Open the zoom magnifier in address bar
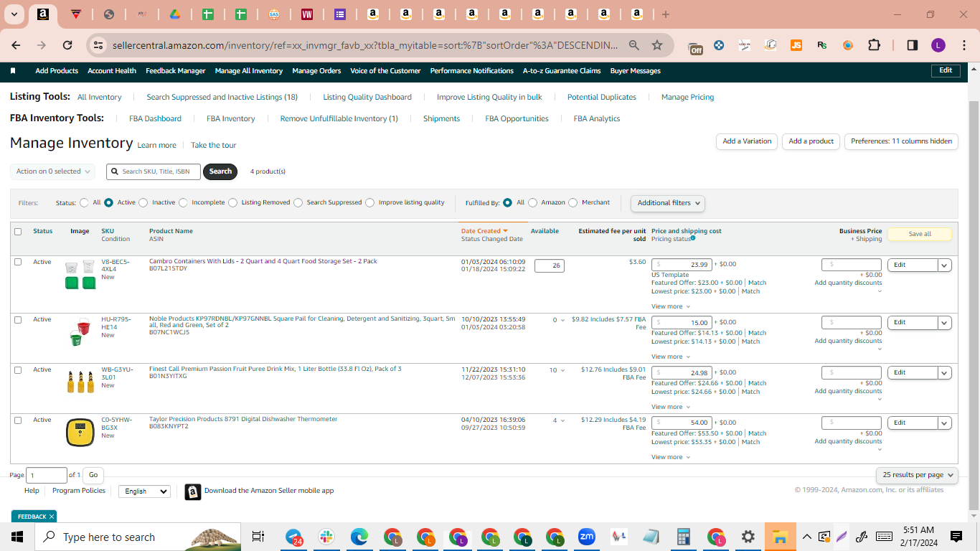 click(x=634, y=45)
